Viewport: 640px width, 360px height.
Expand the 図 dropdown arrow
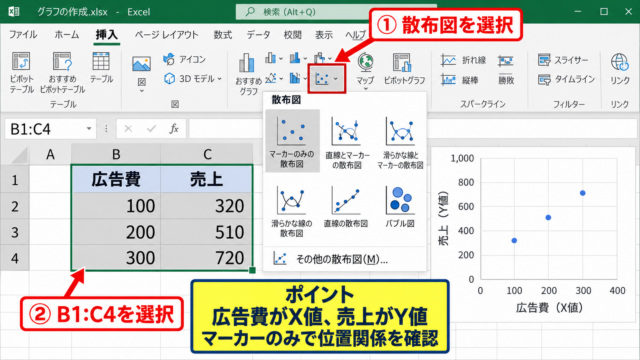[x=142, y=91]
